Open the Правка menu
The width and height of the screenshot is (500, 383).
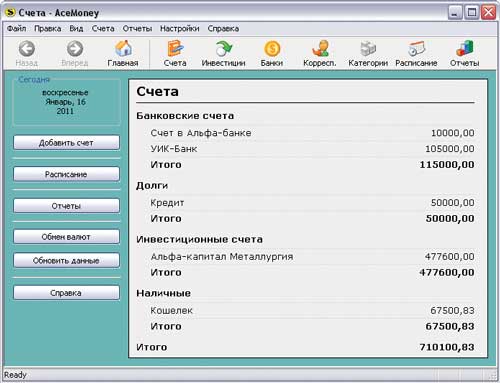[48, 29]
